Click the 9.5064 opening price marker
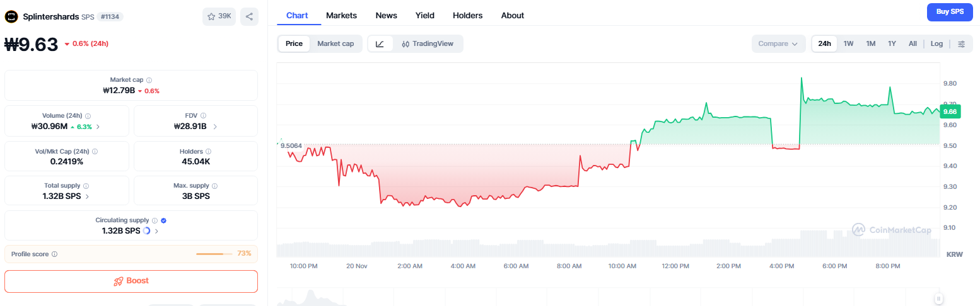Image resolution: width=980 pixels, height=306 pixels. (291, 145)
